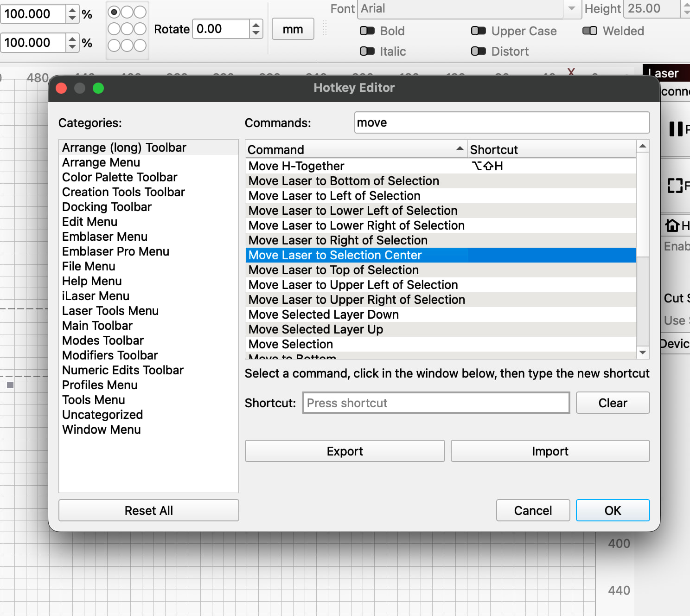Click the Export button

pos(345,451)
